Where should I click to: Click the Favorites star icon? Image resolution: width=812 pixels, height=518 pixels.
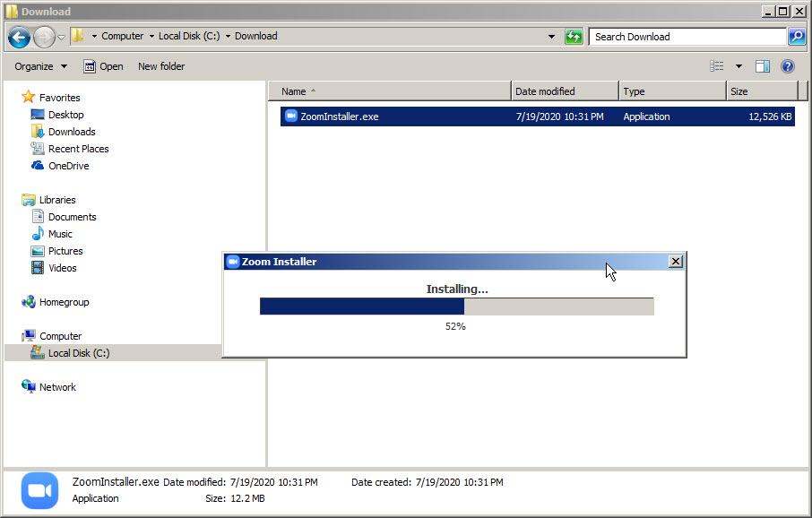pos(28,97)
